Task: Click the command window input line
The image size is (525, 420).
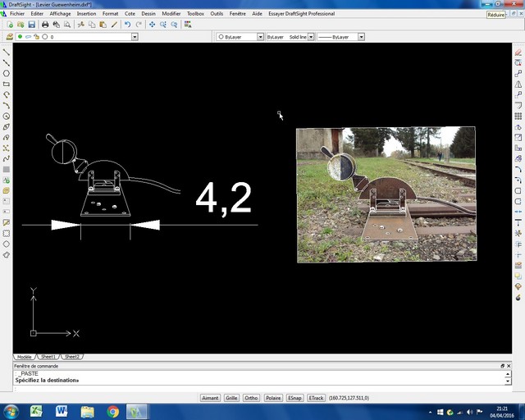Action: [x=246, y=381]
